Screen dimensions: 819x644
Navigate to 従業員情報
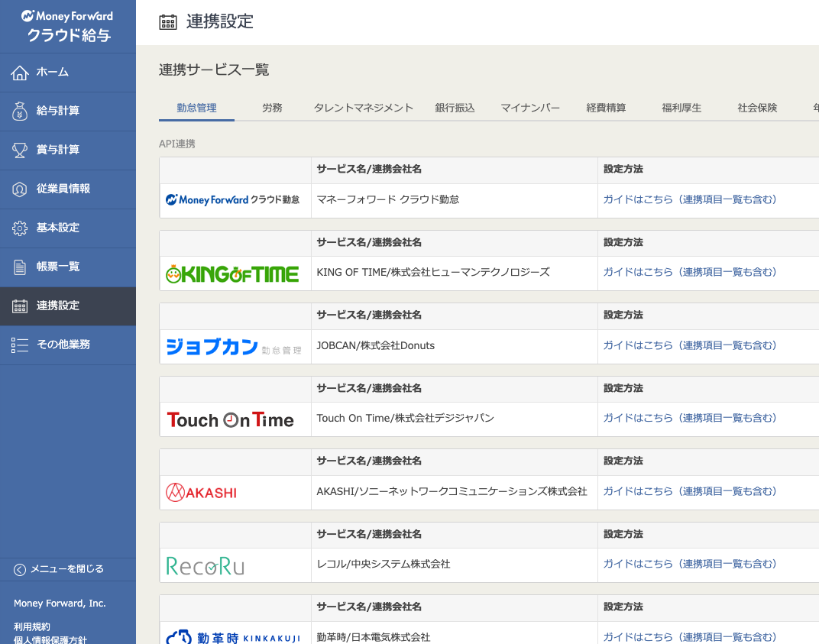click(68, 189)
